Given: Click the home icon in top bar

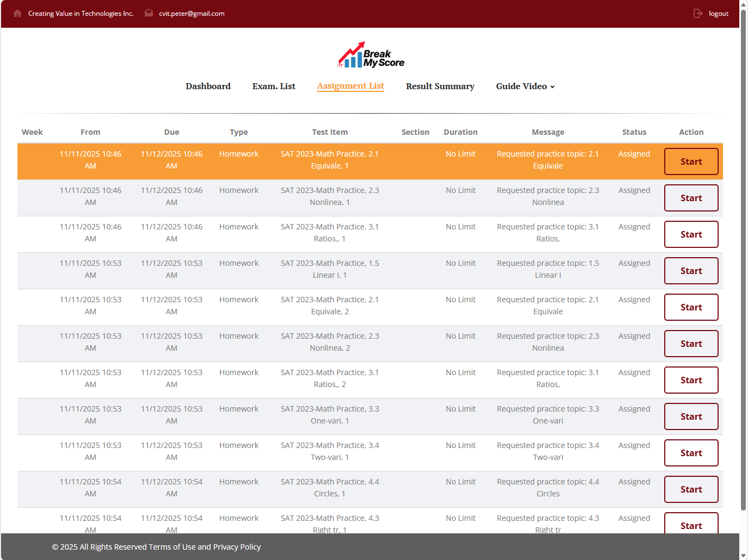Looking at the screenshot, I should 17,13.
